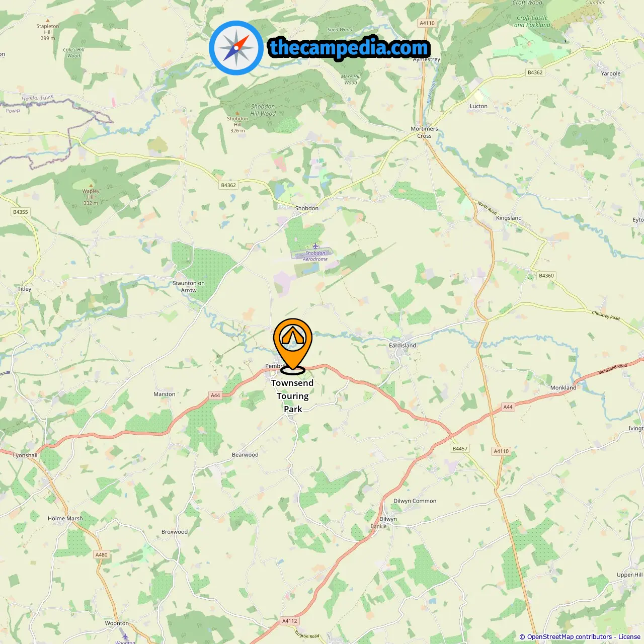The width and height of the screenshot is (644, 644).
Task: Click the Staunton on Arrow label
Action: point(189,287)
